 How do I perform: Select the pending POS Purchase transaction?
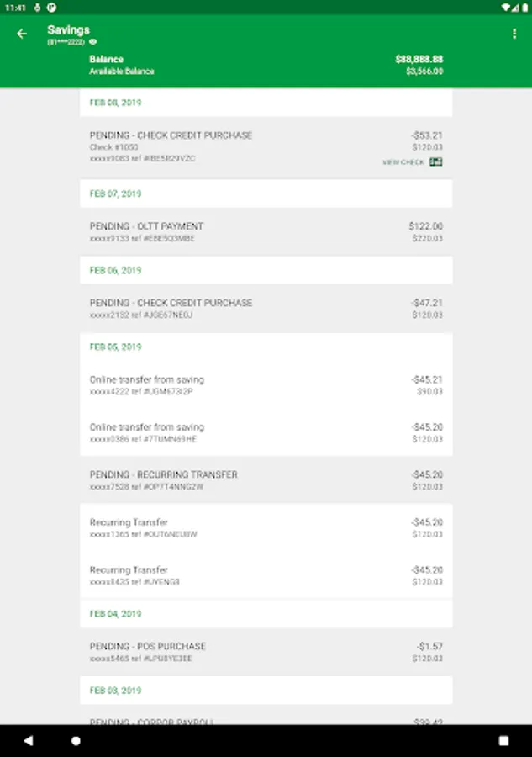pyautogui.click(x=266, y=652)
